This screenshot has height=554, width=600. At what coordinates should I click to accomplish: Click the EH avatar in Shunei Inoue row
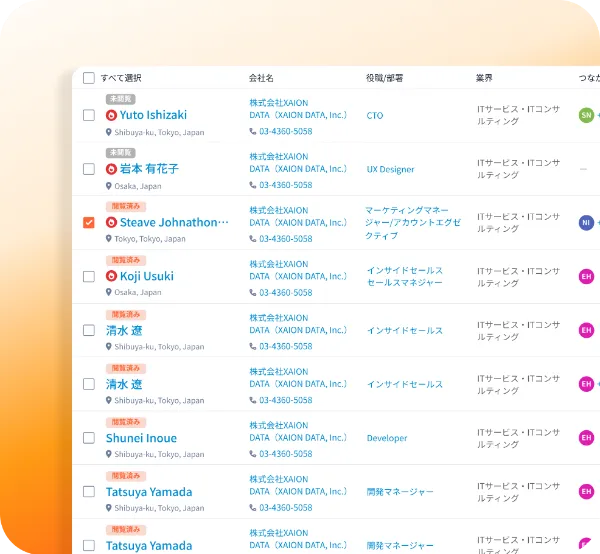(x=586, y=438)
